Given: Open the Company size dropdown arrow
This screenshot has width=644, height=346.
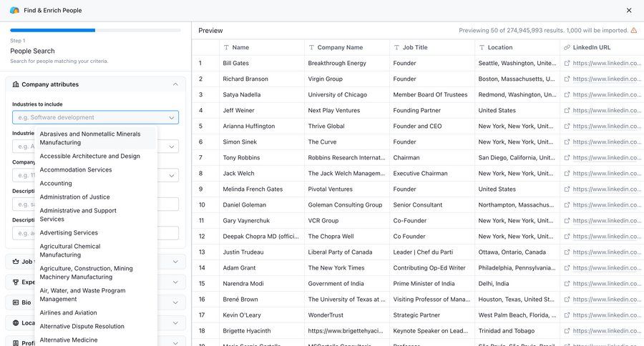Looking at the screenshot, I should 171,176.
